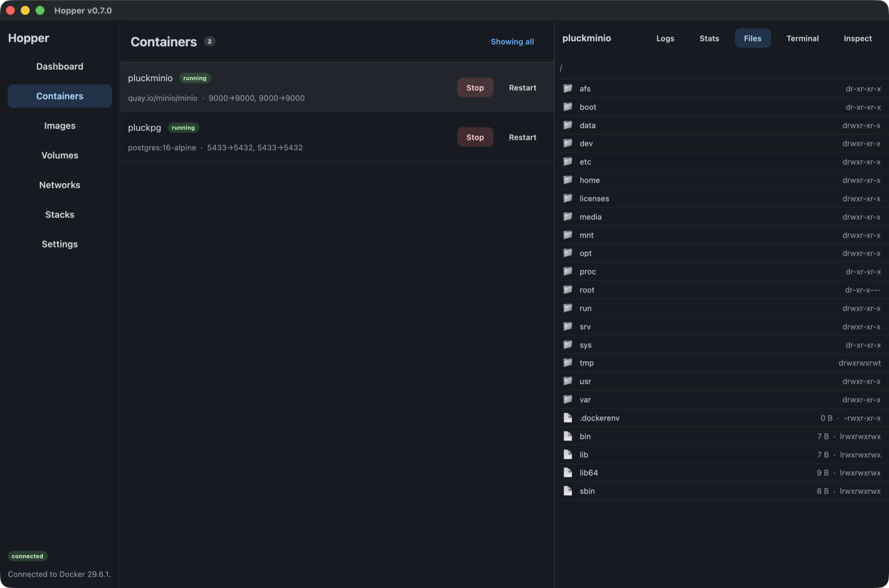
Task: Switch to the Logs tab
Action: [x=665, y=38]
